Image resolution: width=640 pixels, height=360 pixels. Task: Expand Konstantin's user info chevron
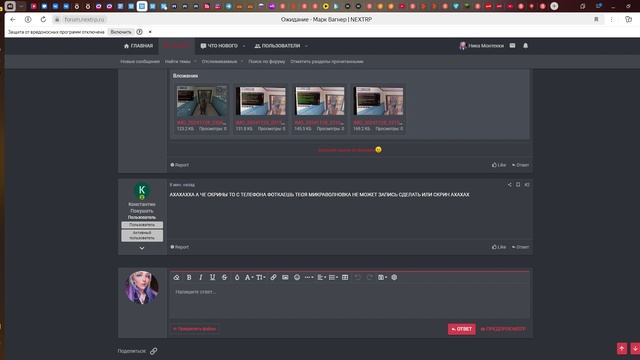click(x=142, y=248)
